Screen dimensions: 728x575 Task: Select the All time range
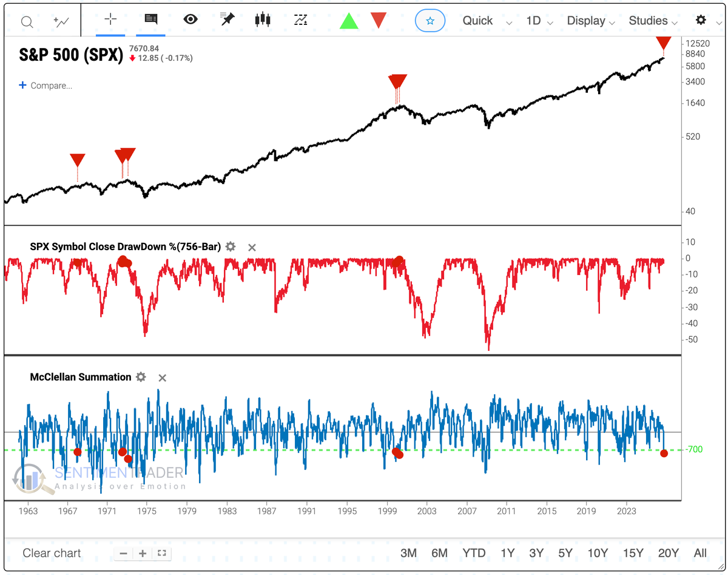click(x=700, y=553)
